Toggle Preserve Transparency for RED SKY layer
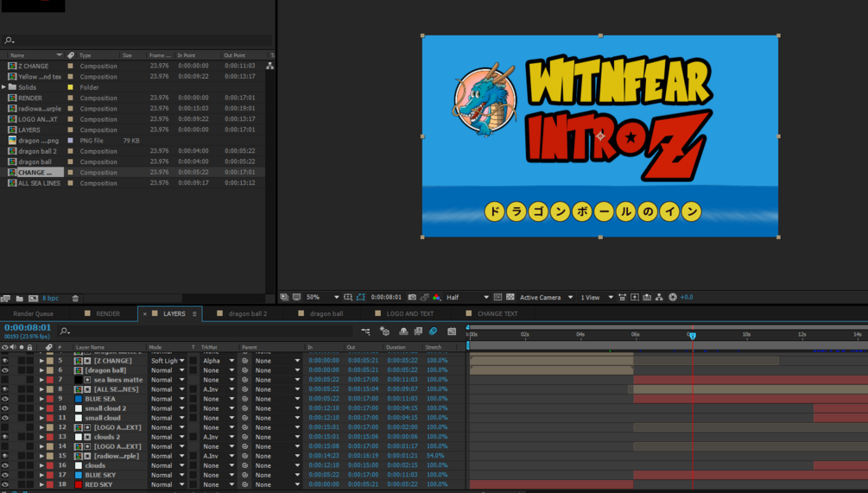This screenshot has height=493, width=868. tap(193, 484)
